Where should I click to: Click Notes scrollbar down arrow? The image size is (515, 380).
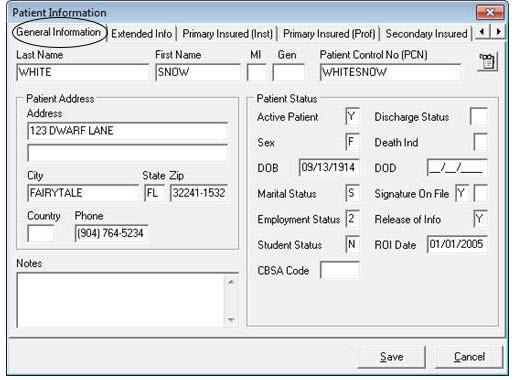point(231,320)
